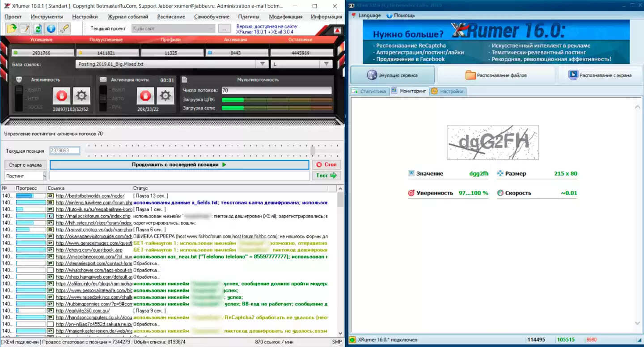Viewport: 644px width, 347px height.
Task: Click the red triangle collapse-panel icon
Action: (337, 30)
